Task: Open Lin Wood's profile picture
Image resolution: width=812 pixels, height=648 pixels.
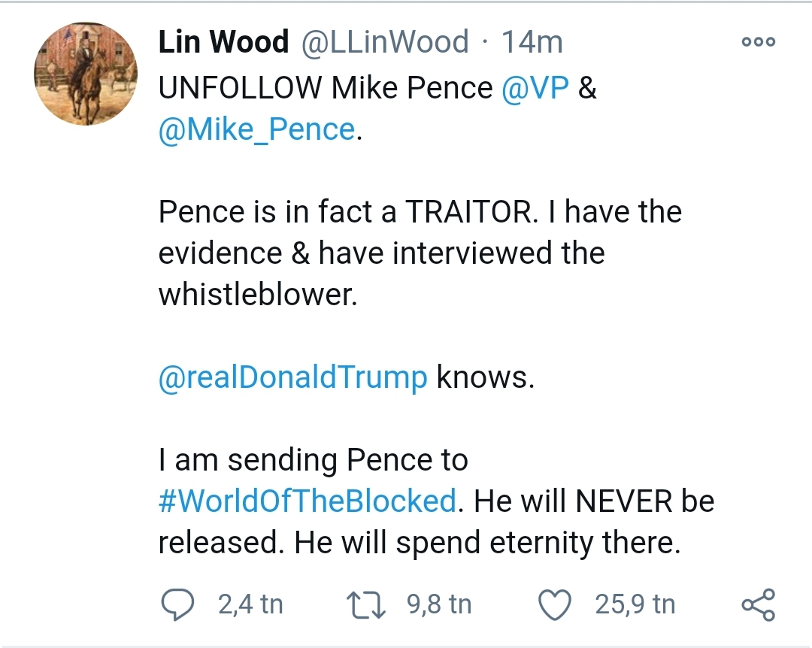Action: coord(86,74)
